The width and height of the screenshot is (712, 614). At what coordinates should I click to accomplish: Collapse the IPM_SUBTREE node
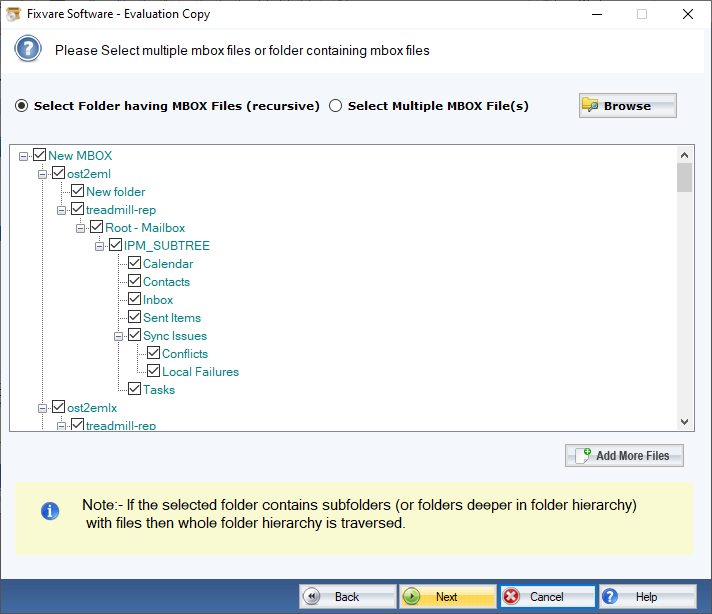100,246
